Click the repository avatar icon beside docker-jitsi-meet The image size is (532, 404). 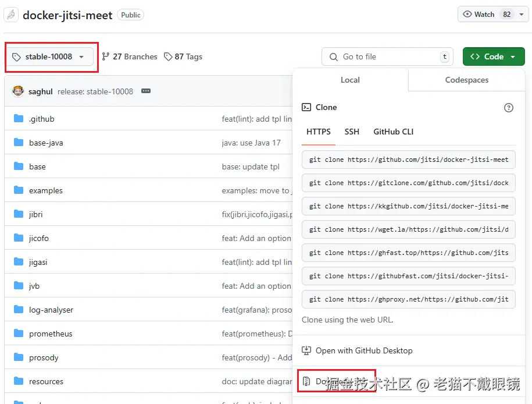11,15
